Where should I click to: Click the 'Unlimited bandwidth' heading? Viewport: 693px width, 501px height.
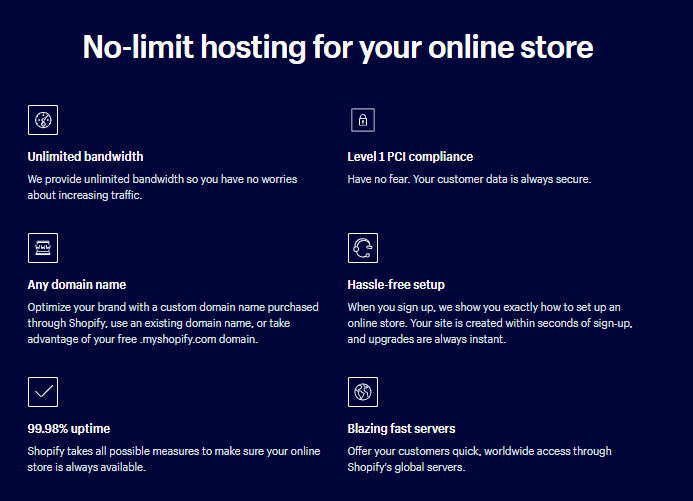click(x=85, y=156)
